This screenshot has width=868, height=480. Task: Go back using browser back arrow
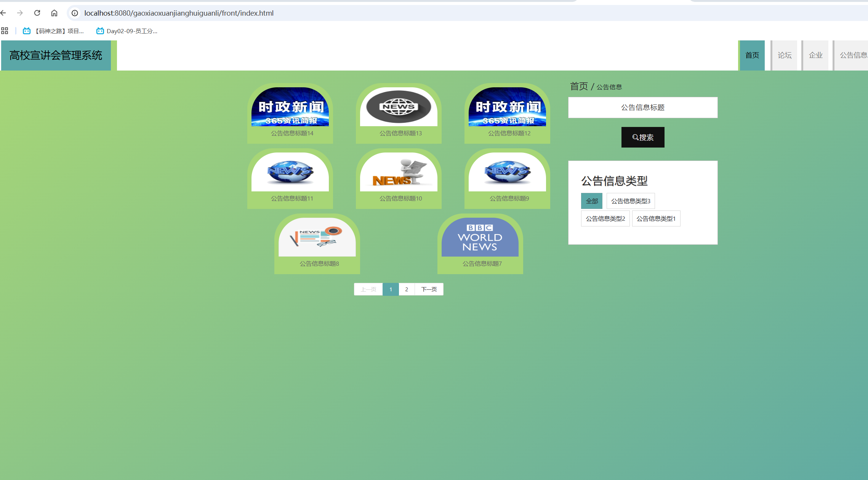click(3, 13)
